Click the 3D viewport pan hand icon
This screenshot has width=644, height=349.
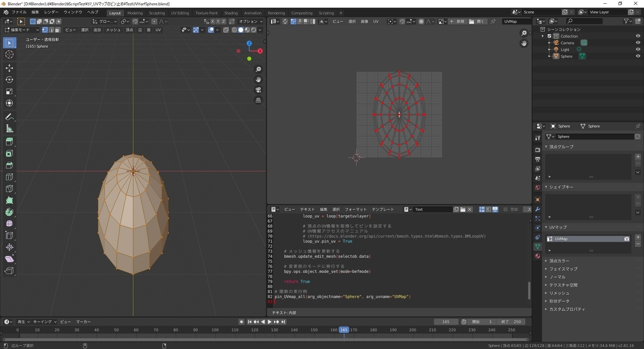pyautogui.click(x=258, y=79)
